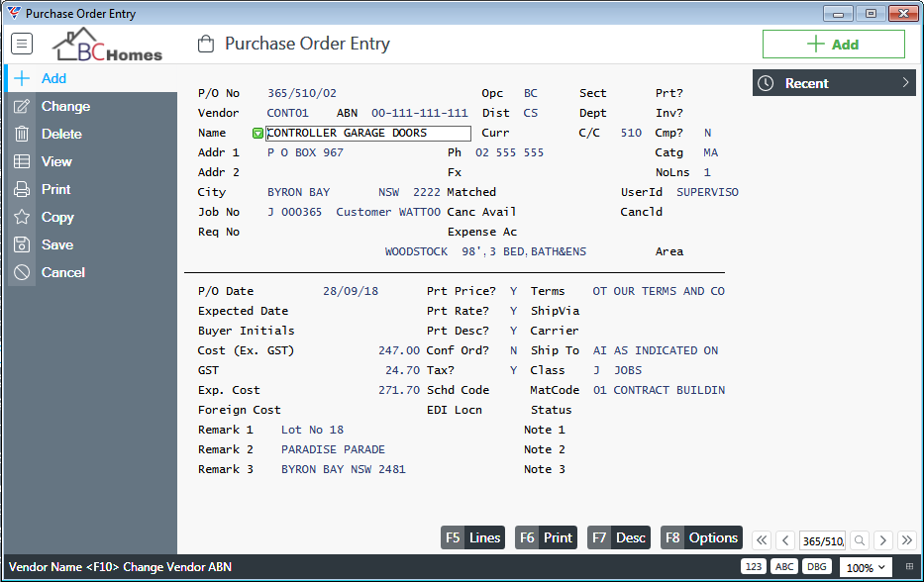Go to previous record arrow

pyautogui.click(x=785, y=540)
